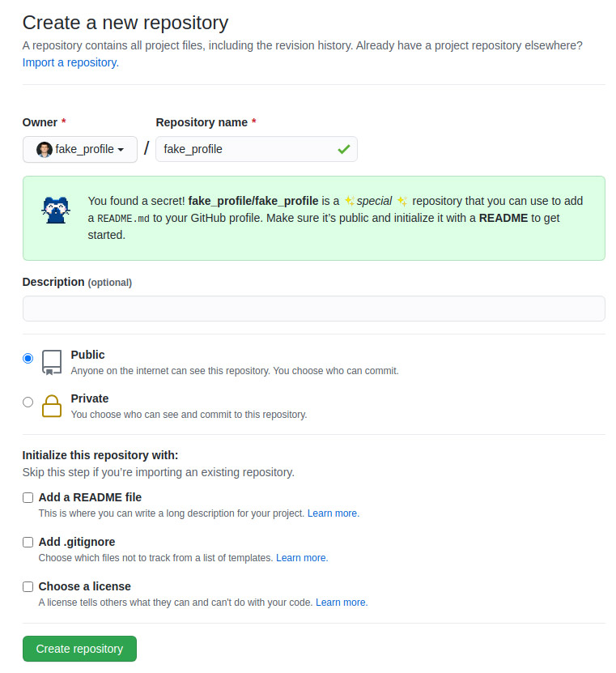The width and height of the screenshot is (616, 673).
Task: Open the 'Import a repository' link
Action: pyautogui.click(x=71, y=62)
